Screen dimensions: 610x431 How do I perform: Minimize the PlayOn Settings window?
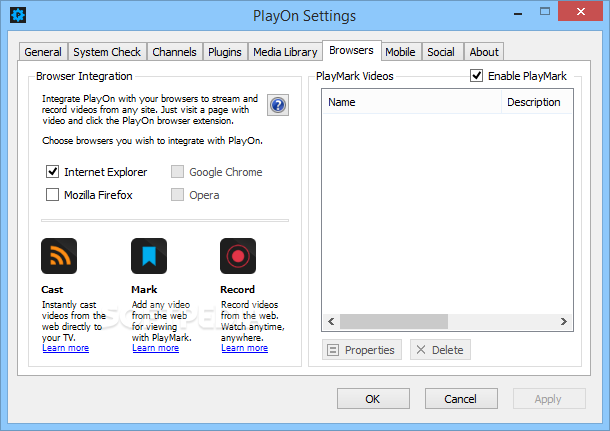518,13
